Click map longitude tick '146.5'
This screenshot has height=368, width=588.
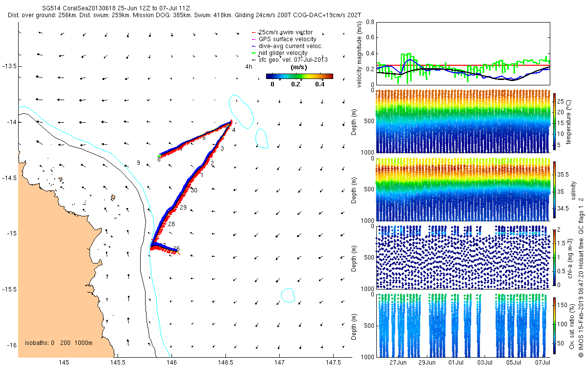[225, 363]
